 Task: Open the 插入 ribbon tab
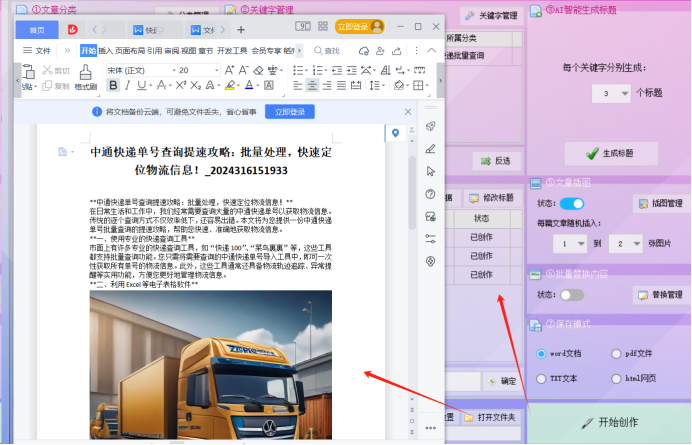[105, 50]
